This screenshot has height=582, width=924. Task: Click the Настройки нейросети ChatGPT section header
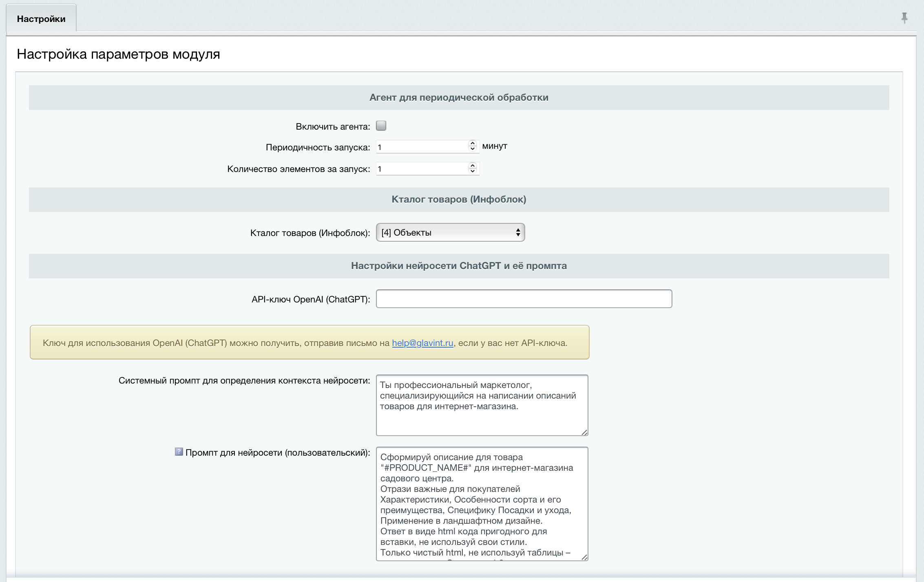[x=459, y=266]
